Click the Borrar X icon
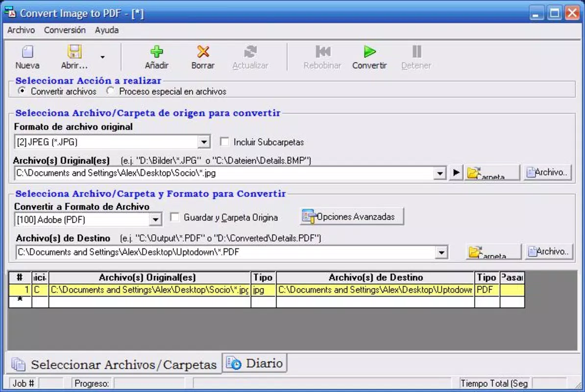Viewport: 585px width, 392px height. click(203, 52)
